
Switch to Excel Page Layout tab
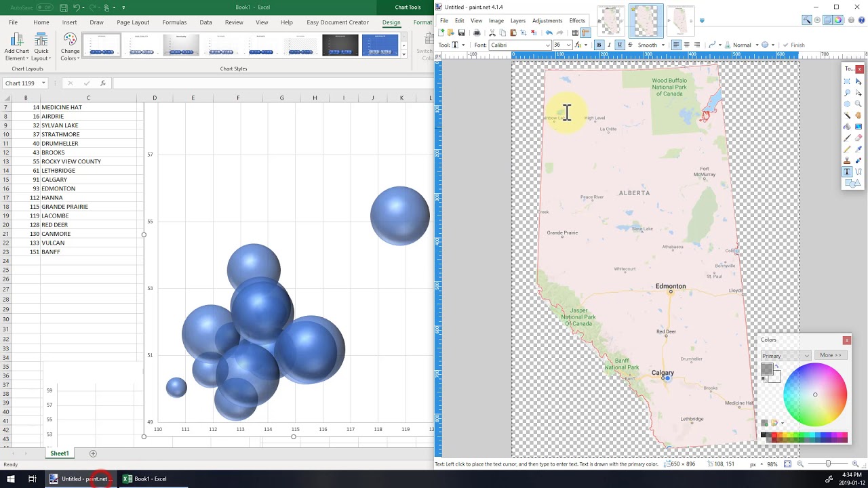[x=133, y=22]
